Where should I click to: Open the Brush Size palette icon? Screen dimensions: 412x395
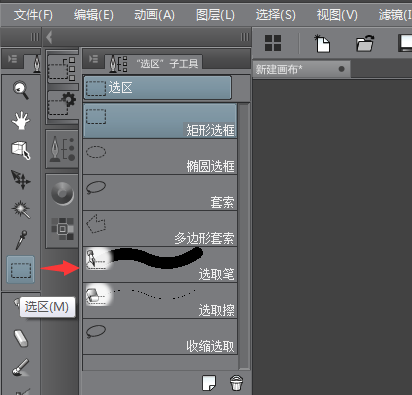coord(62,150)
